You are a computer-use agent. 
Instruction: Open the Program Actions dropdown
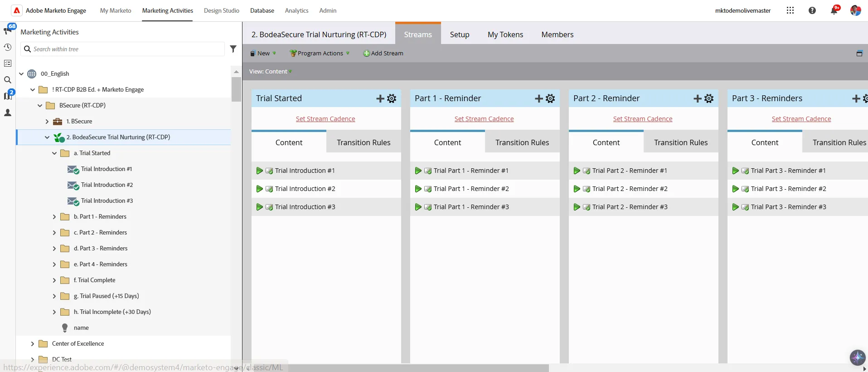coord(320,53)
